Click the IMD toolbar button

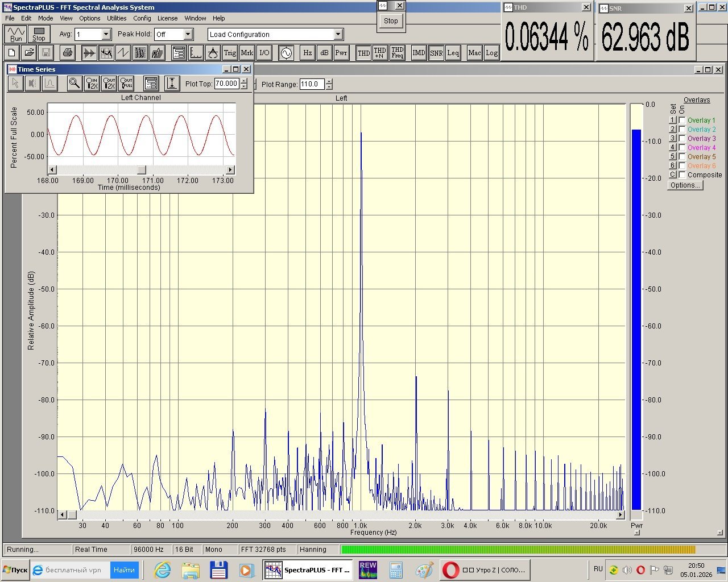tap(419, 53)
